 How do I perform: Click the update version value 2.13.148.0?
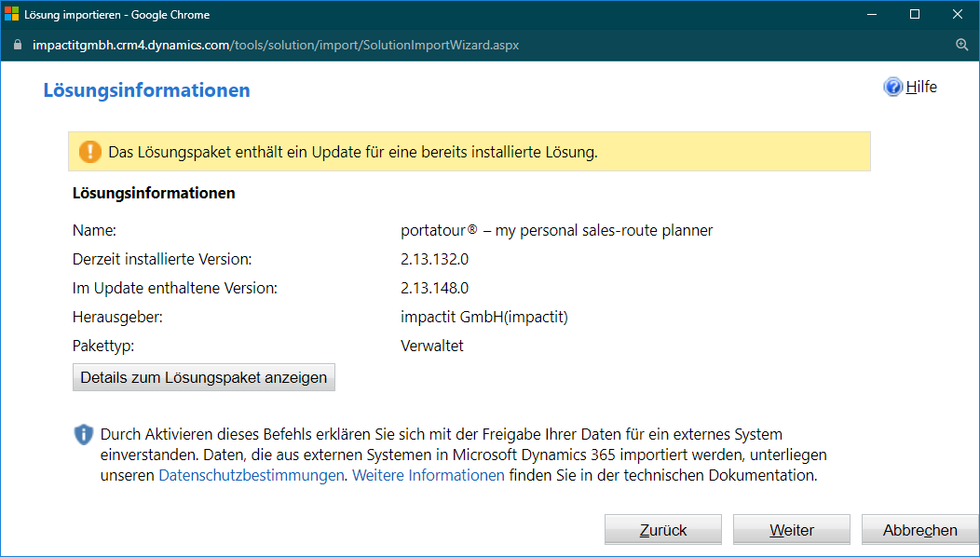[x=434, y=288]
